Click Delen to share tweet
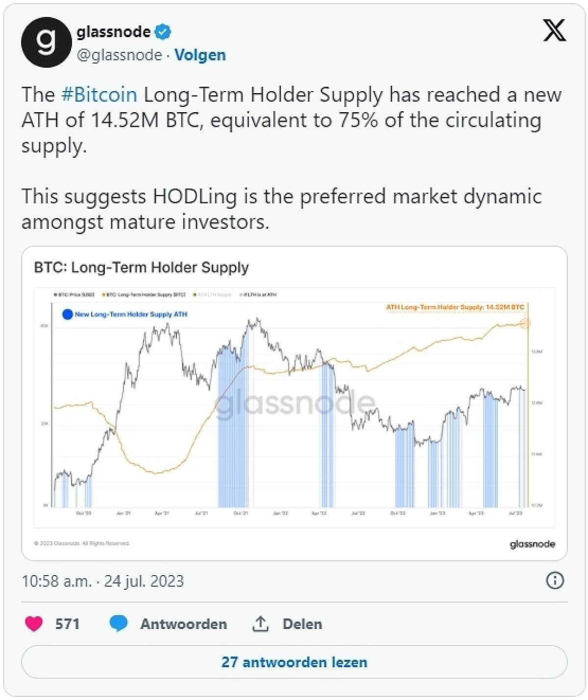The width and height of the screenshot is (588, 700). click(302, 624)
